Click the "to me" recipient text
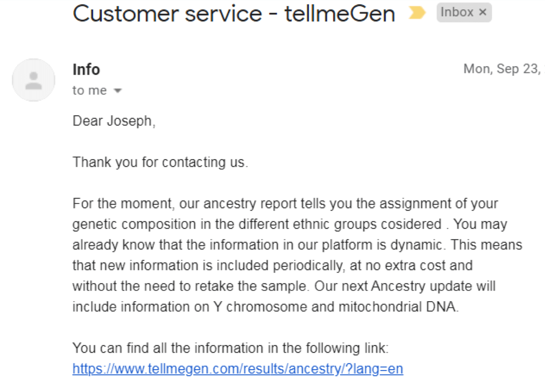The height and width of the screenshot is (392, 545). pos(90,90)
